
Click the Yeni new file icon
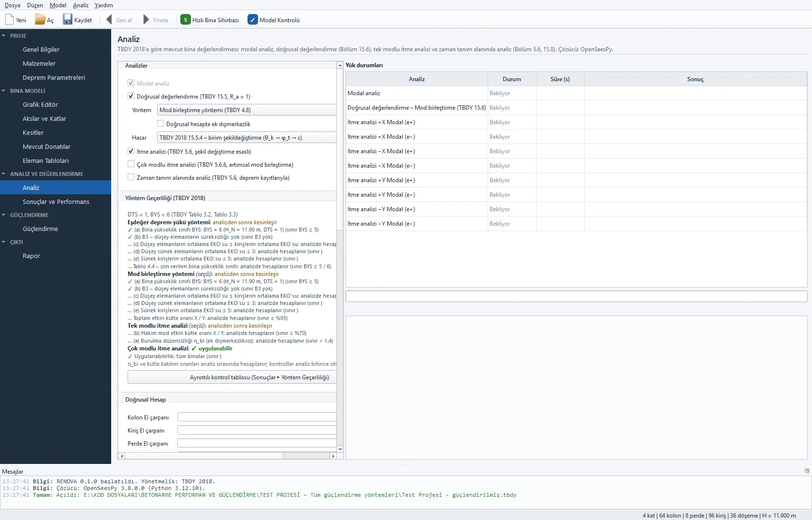pos(9,20)
